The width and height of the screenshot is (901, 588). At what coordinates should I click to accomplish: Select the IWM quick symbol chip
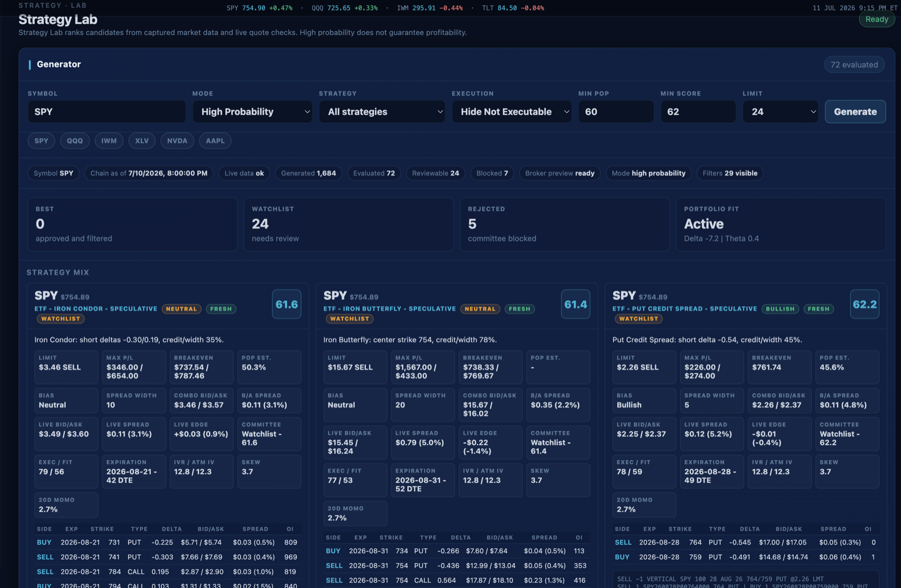(109, 141)
